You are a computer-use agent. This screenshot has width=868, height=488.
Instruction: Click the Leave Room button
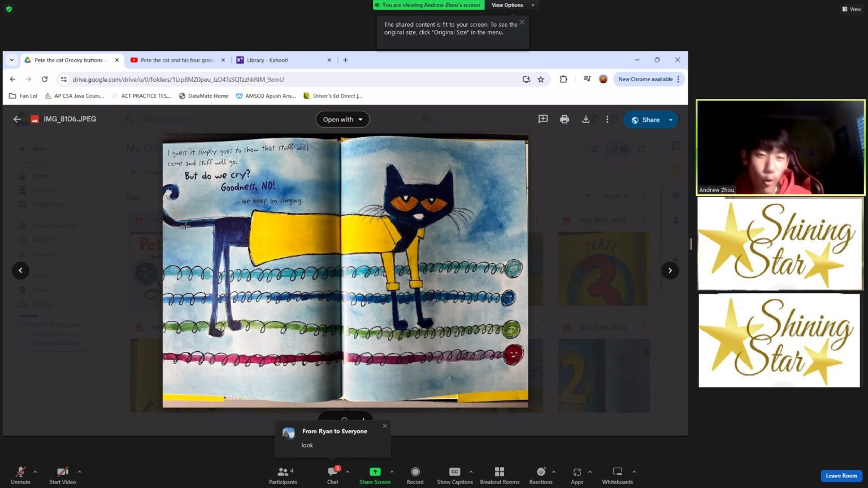coord(841,476)
